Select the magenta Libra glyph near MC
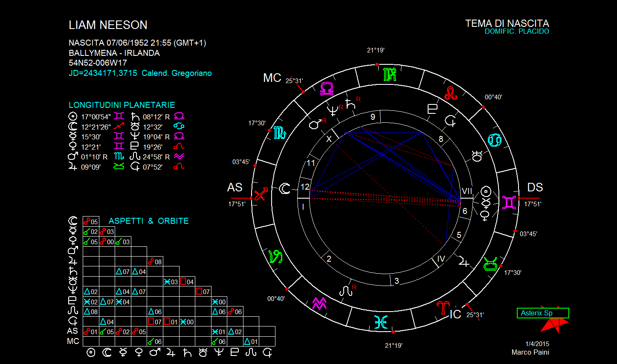 (x=327, y=89)
